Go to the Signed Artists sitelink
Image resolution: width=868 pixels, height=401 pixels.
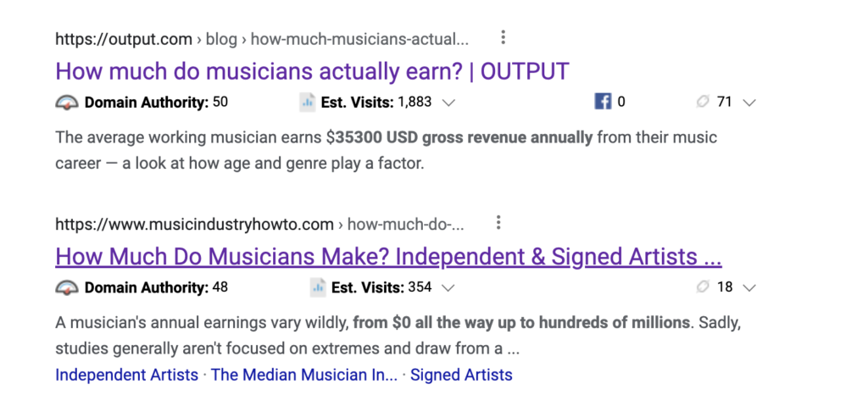coord(461,375)
